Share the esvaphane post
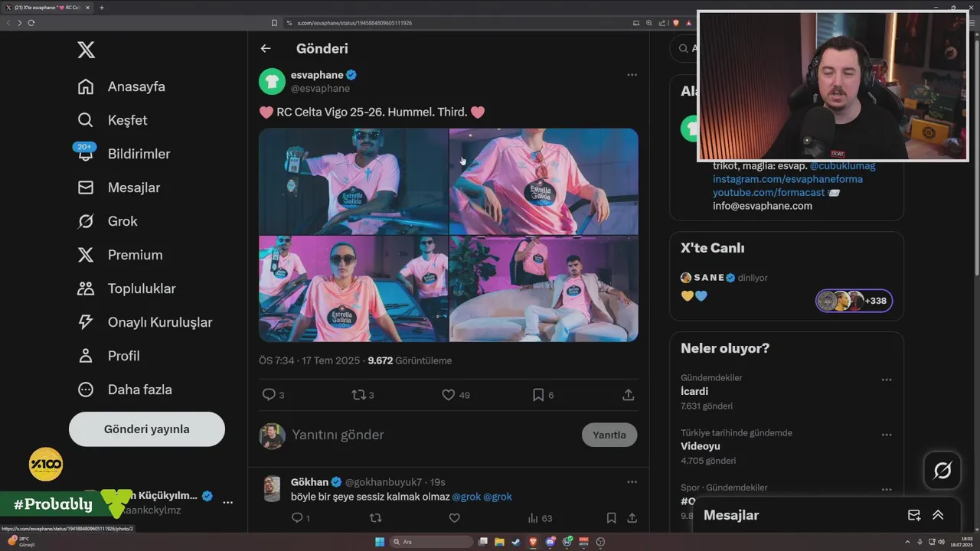This screenshot has width=980, height=551. [x=628, y=395]
